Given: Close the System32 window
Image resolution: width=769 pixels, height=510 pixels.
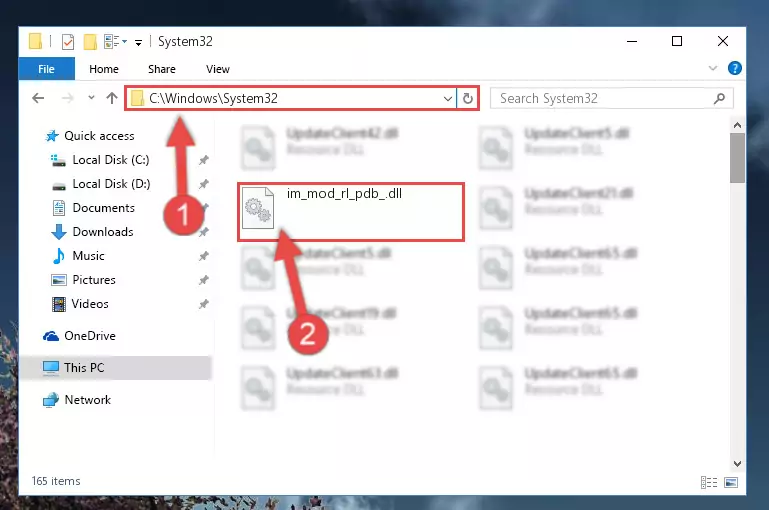Looking at the screenshot, I should pyautogui.click(x=722, y=41).
